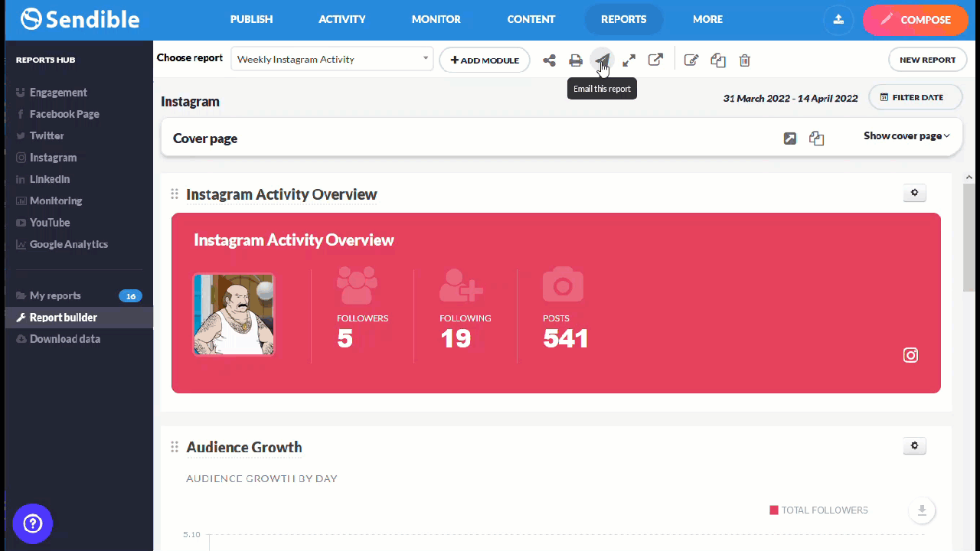980x551 pixels.
Task: Open the Show cover page options
Action: click(906, 135)
